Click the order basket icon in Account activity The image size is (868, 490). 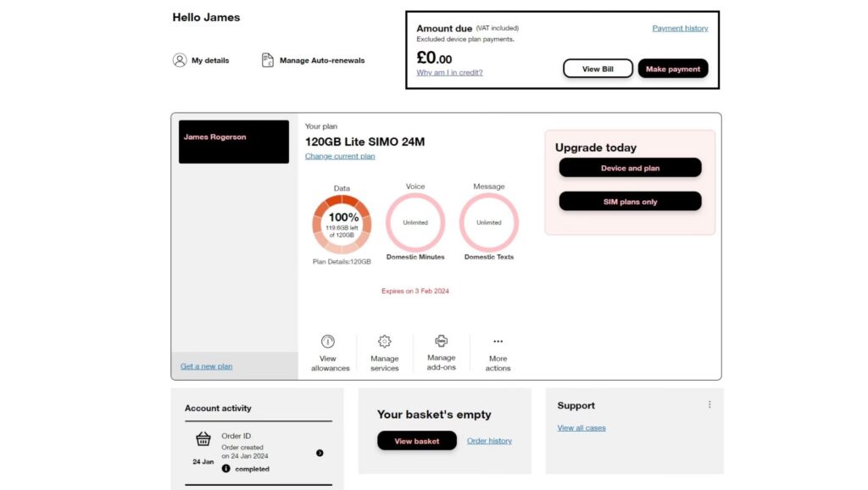[203, 439]
